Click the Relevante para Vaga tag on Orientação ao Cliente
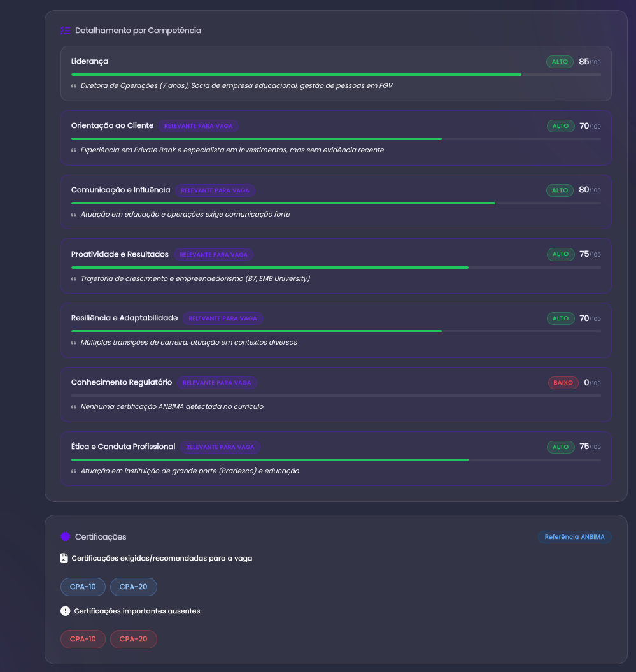Image resolution: width=636 pixels, height=672 pixels. [198, 126]
